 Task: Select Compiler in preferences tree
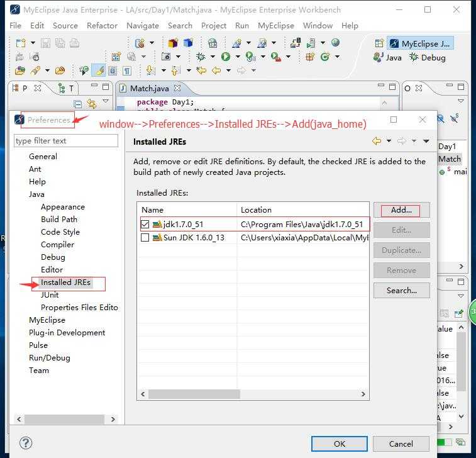[x=57, y=245]
